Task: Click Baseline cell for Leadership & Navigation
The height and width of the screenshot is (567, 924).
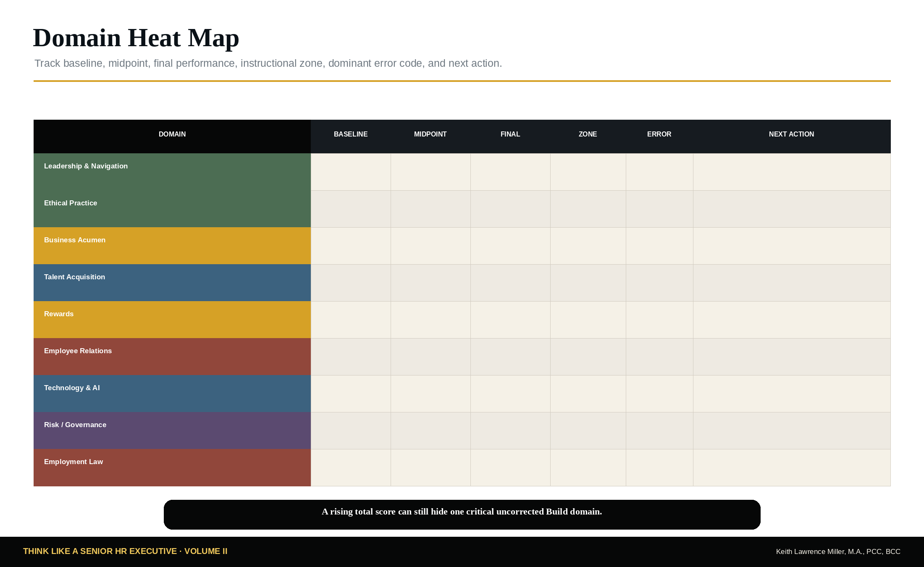Action: click(351, 172)
